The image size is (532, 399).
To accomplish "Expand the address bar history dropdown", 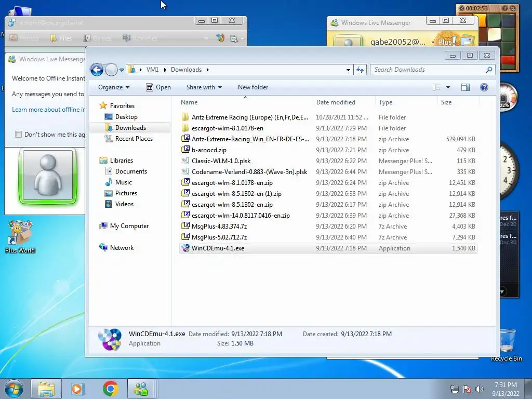I will [x=348, y=70].
